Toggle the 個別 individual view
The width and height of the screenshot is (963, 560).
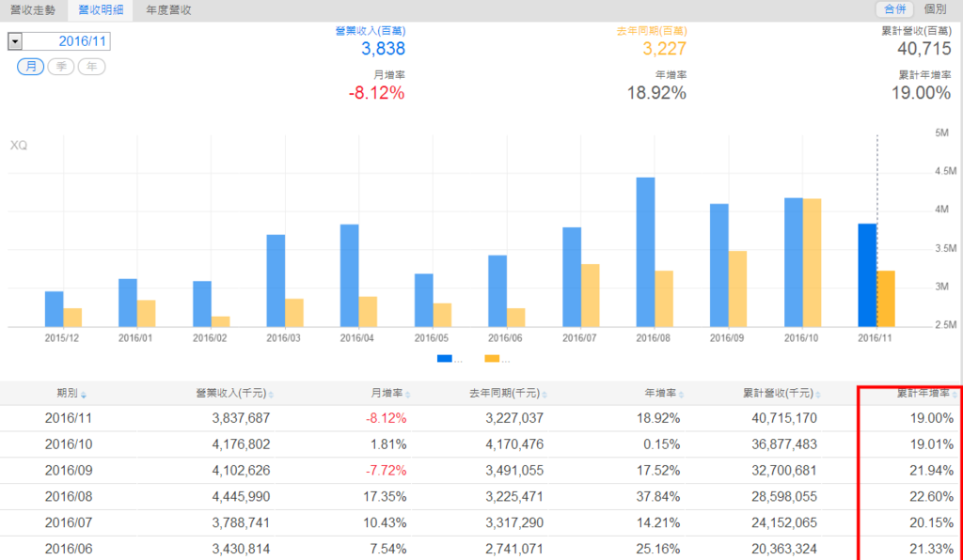[935, 8]
